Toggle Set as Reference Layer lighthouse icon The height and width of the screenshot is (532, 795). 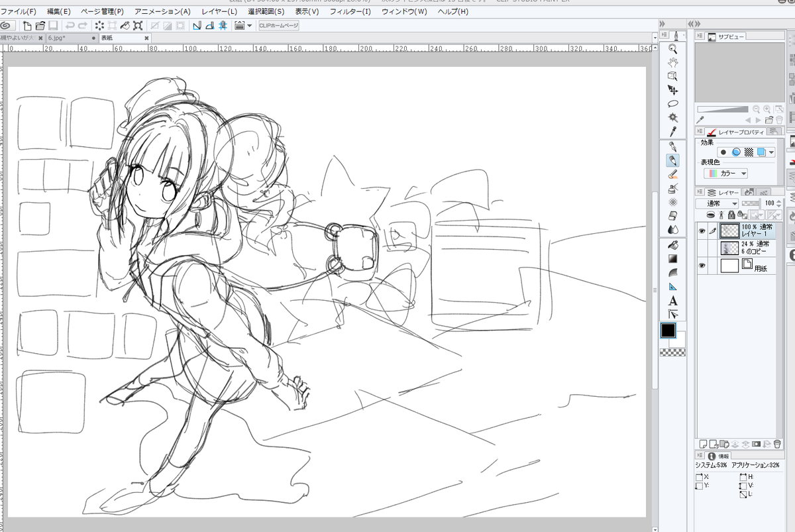click(721, 215)
